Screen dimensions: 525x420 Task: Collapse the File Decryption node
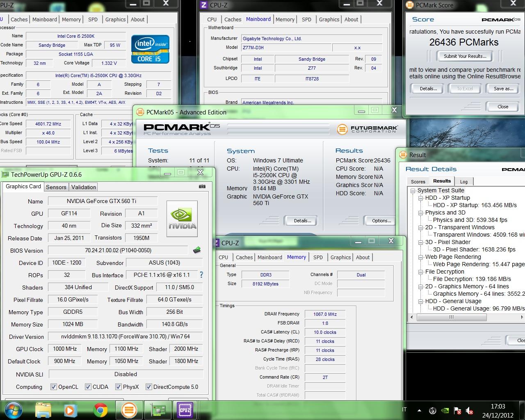point(421,272)
